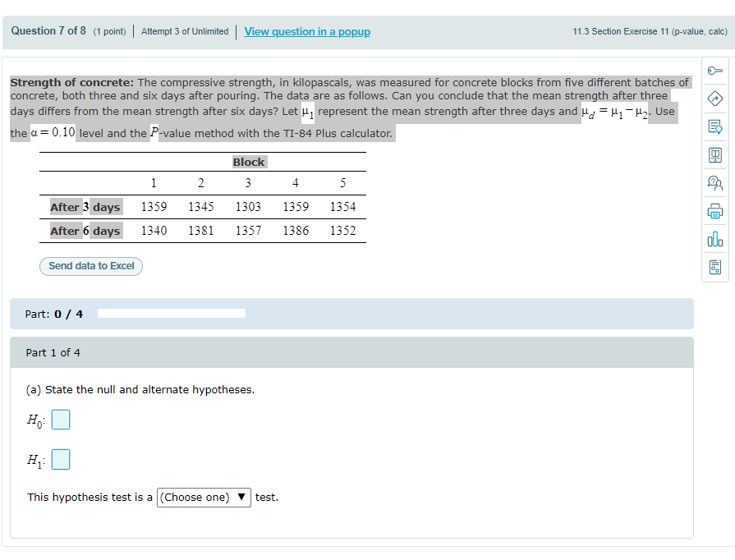Click Send data to Excel
The image size is (735, 560).
pos(90,266)
